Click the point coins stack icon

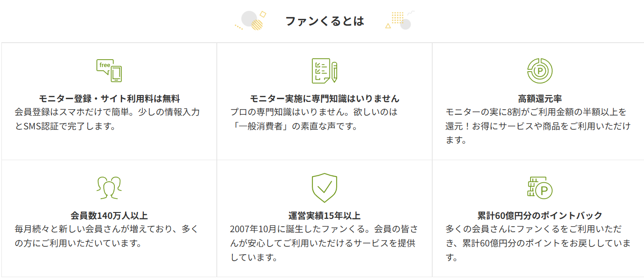[x=540, y=187]
